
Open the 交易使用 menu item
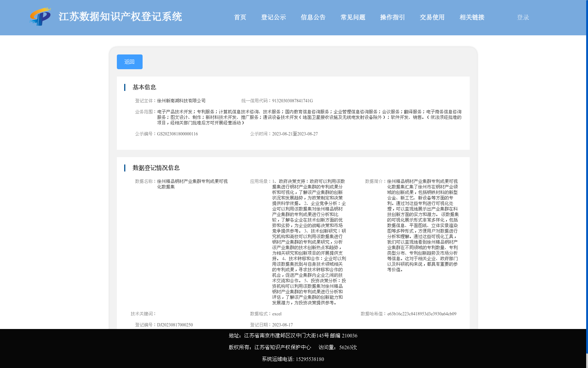pyautogui.click(x=432, y=17)
